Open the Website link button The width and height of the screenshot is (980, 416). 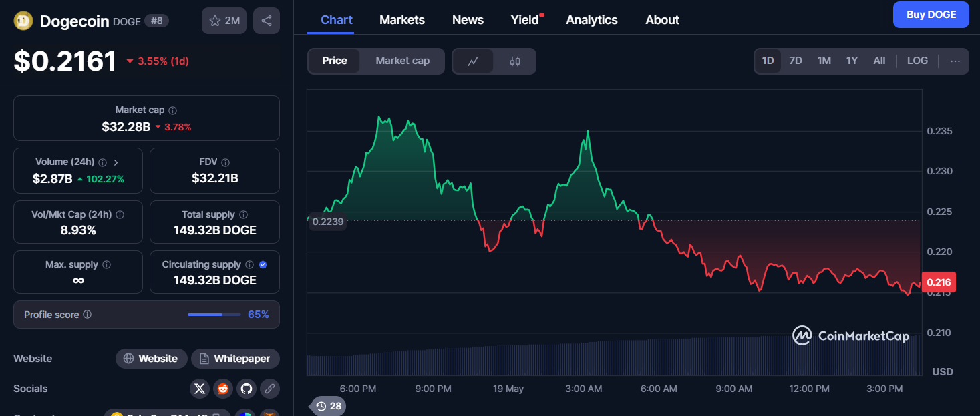(152, 359)
